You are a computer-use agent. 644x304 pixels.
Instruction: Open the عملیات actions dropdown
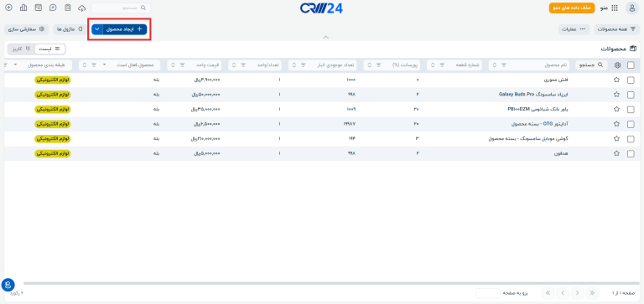pos(574,29)
